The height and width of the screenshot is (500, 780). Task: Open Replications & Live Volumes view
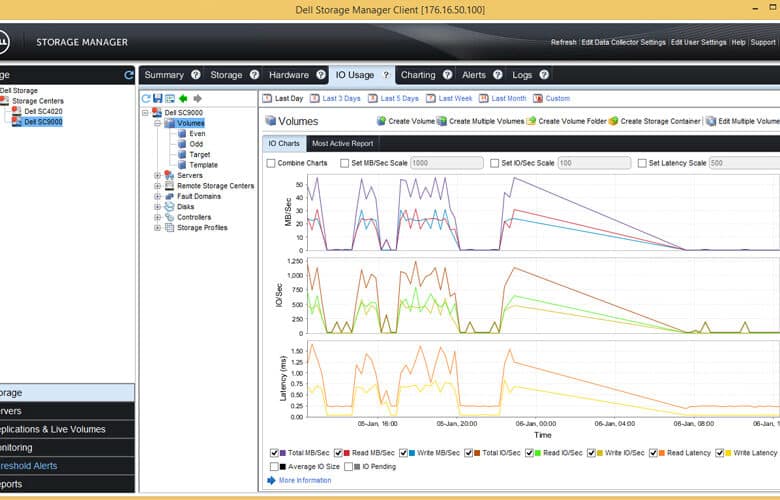(x=67, y=429)
